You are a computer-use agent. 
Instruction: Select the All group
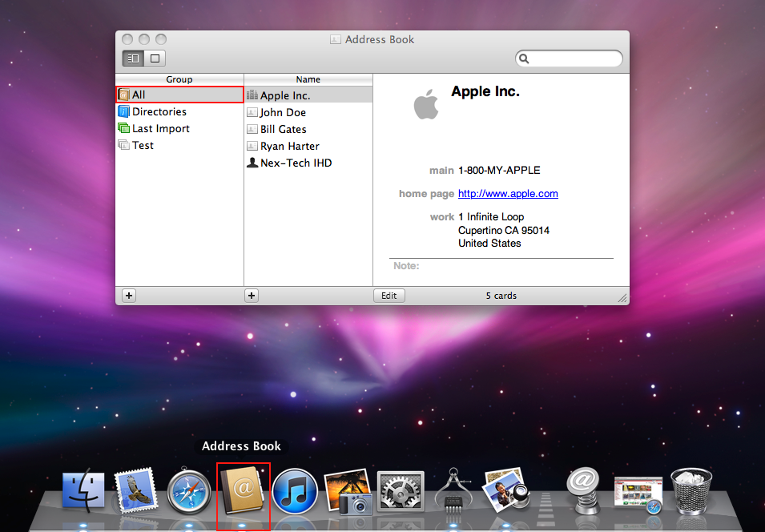(179, 95)
